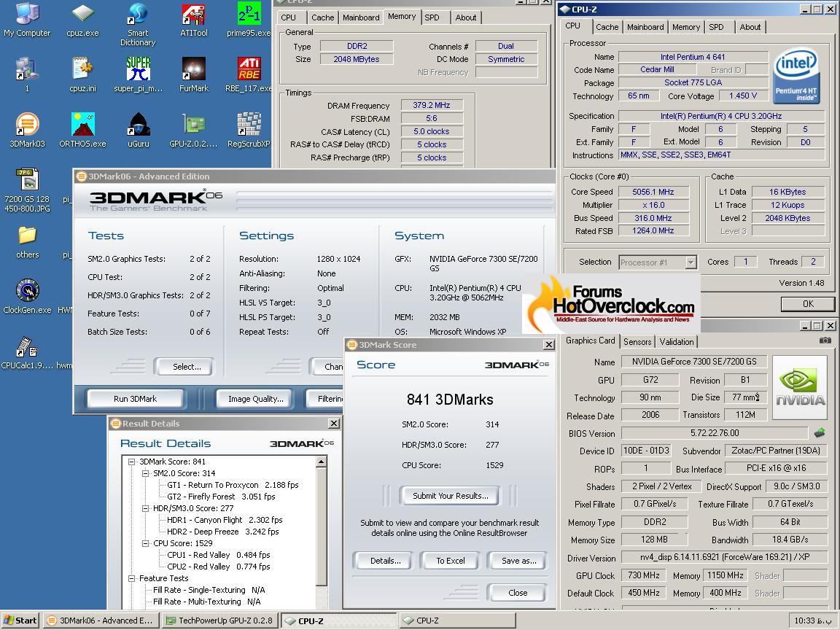Viewport: 840px width, 630px height.
Task: Open My Computer desktop icon
Action: (27, 20)
